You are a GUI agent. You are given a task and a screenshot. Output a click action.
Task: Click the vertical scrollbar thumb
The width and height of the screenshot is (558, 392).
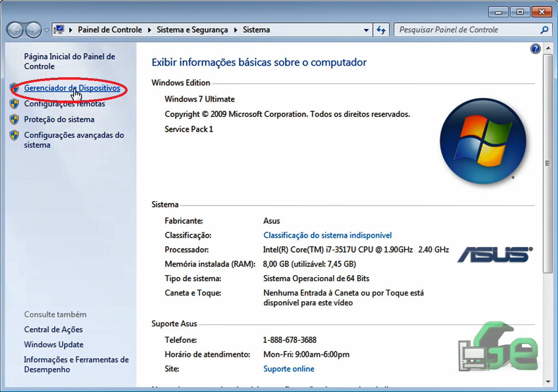click(548, 163)
